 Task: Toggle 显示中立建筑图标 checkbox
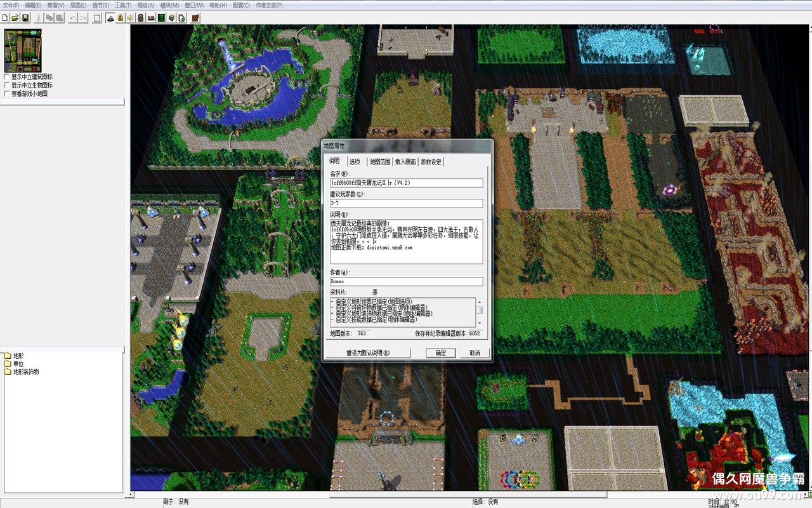pyautogui.click(x=7, y=77)
